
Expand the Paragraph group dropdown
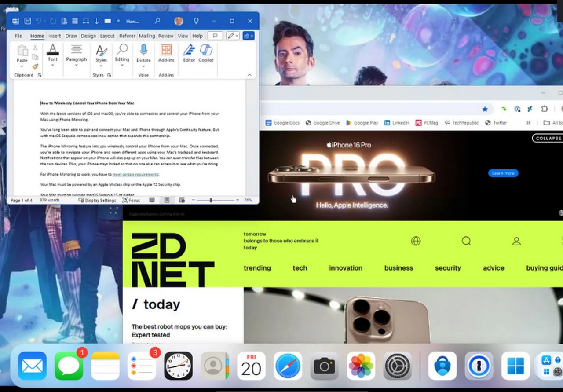[77, 66]
